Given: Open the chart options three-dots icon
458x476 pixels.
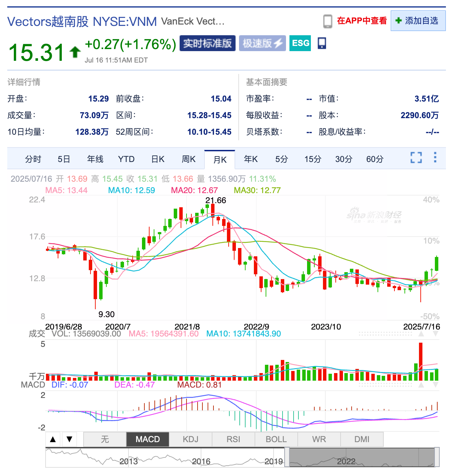Looking at the screenshot, I should (x=435, y=158).
